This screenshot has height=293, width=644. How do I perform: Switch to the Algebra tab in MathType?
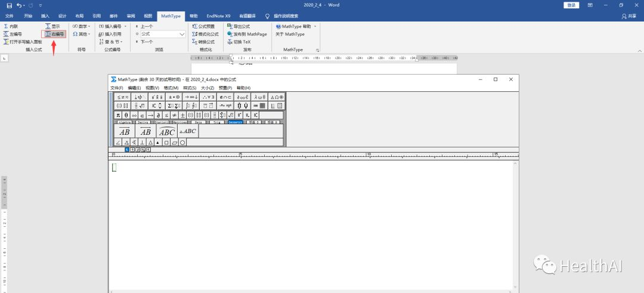pos(125,122)
